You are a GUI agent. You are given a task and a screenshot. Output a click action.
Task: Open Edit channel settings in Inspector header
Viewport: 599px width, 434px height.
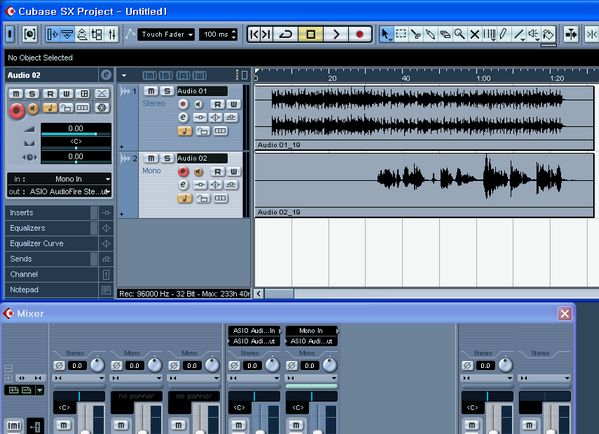click(106, 75)
